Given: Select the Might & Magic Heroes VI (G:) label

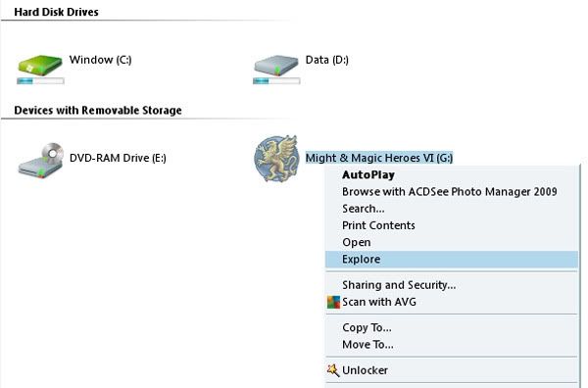Looking at the screenshot, I should 379,158.
